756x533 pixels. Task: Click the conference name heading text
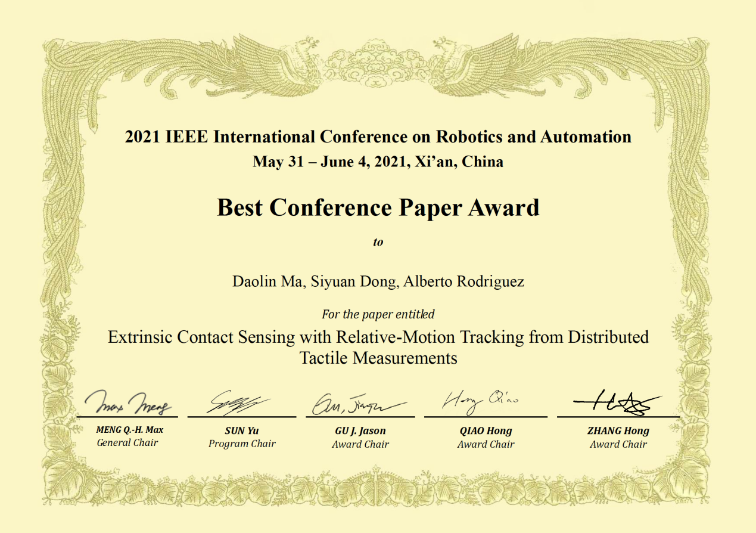pyautogui.click(x=378, y=137)
